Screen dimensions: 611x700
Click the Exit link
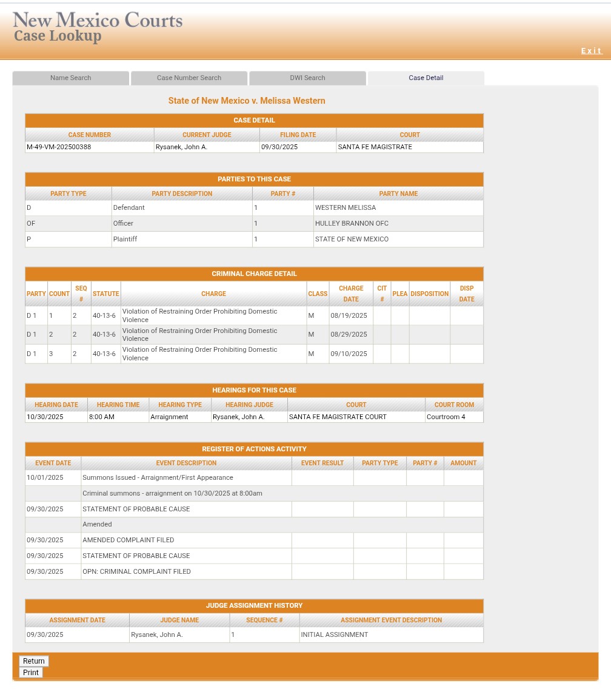coord(591,51)
